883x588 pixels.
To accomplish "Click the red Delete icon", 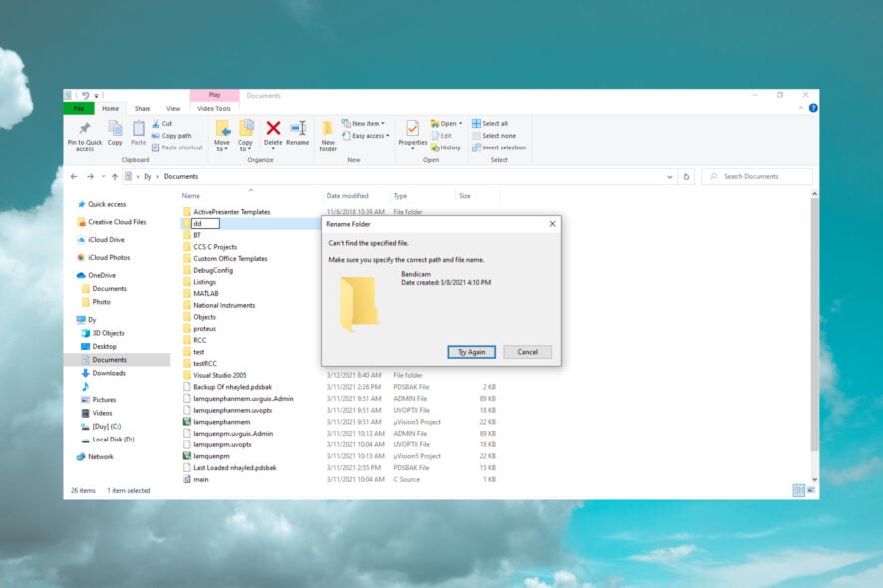I will coord(273,129).
